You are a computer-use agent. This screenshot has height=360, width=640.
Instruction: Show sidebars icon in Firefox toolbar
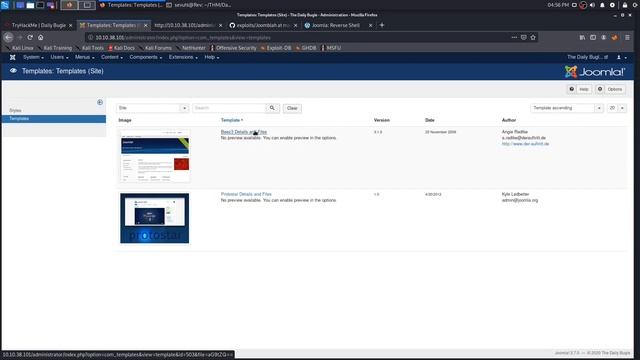click(593, 37)
